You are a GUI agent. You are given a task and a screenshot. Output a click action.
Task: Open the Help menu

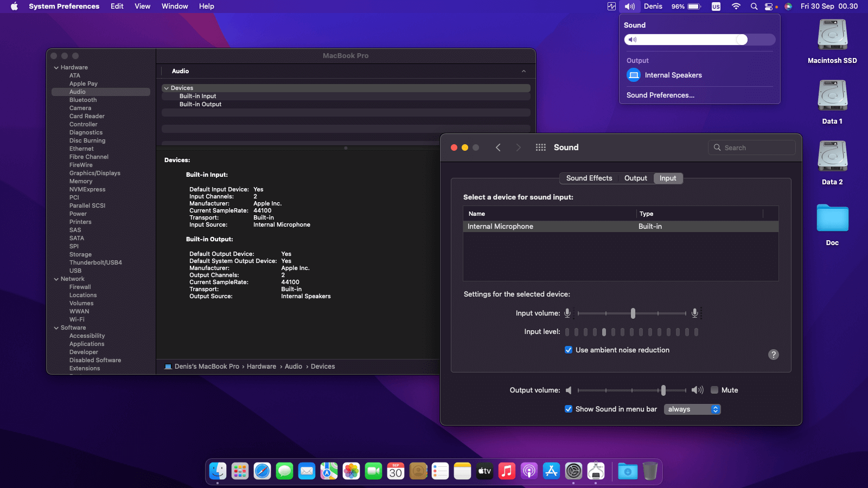pos(207,7)
